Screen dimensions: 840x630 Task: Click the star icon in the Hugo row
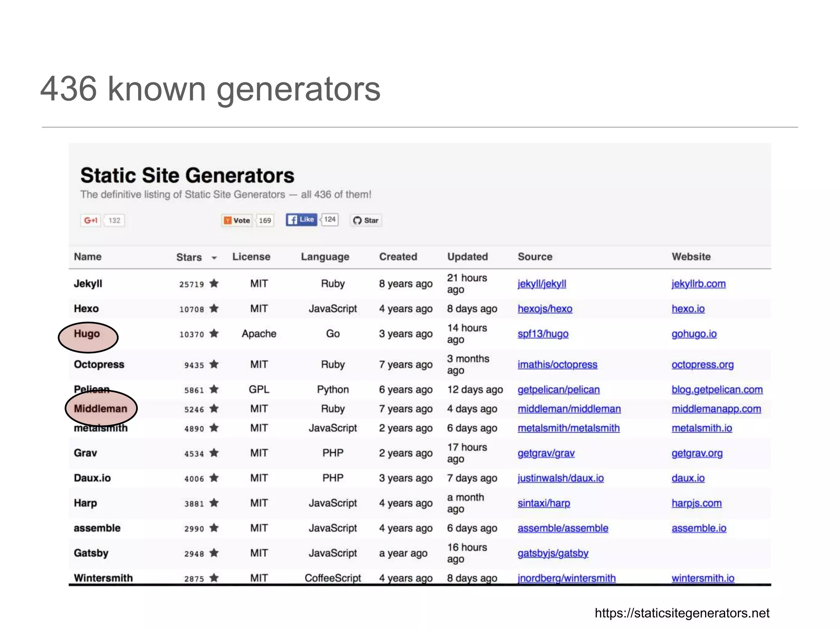214,333
